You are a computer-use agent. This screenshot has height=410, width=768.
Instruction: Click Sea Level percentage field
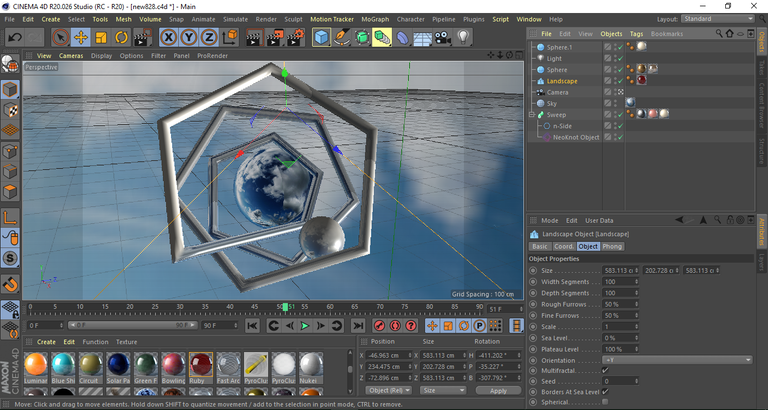click(x=620, y=338)
